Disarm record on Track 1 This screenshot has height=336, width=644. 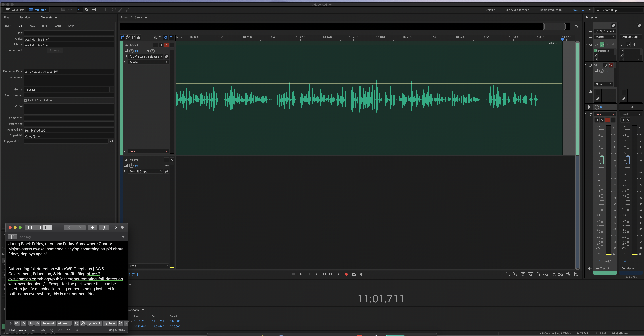point(167,45)
